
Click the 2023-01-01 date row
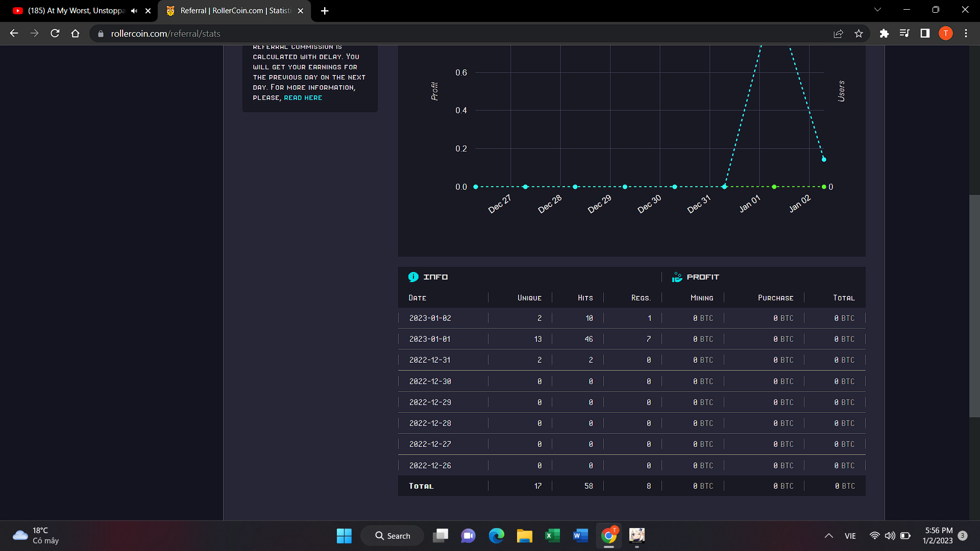(632, 339)
